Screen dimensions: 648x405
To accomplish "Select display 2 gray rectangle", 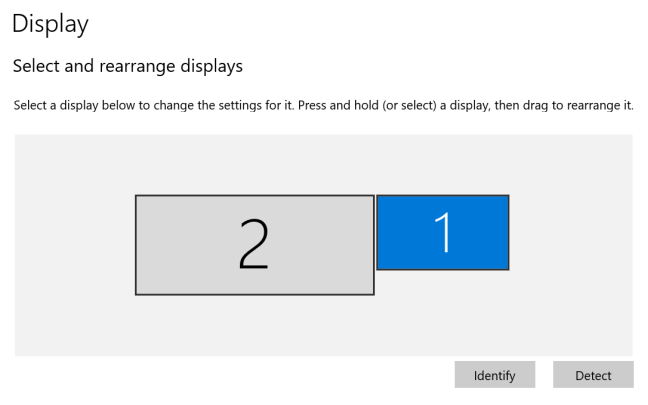I will click(x=254, y=244).
